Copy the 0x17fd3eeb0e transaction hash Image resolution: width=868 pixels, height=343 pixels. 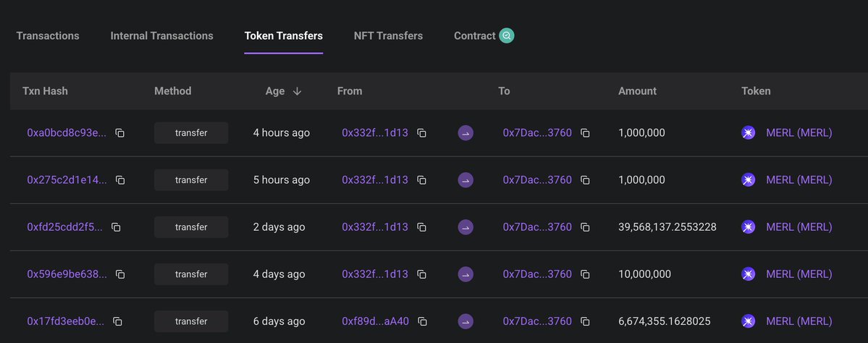[x=117, y=321]
